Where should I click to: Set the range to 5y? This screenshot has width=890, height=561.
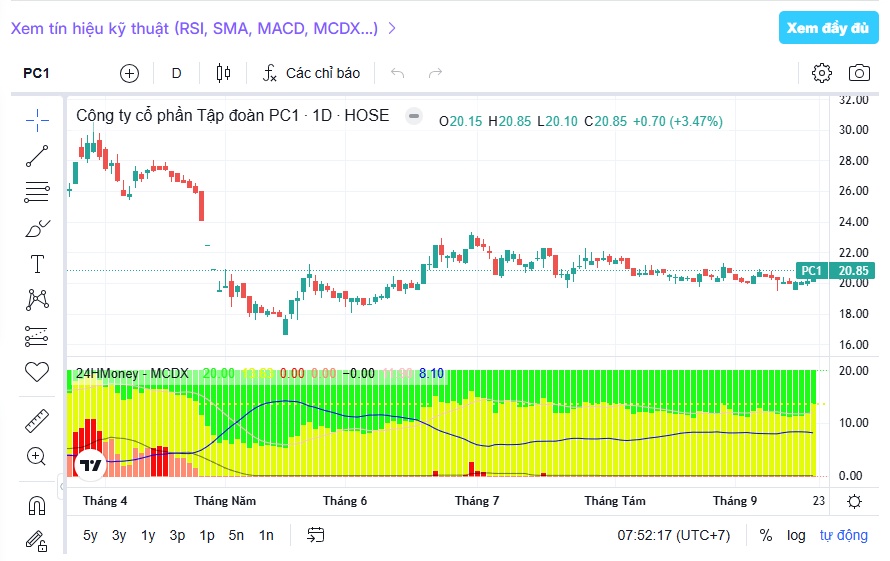click(90, 535)
